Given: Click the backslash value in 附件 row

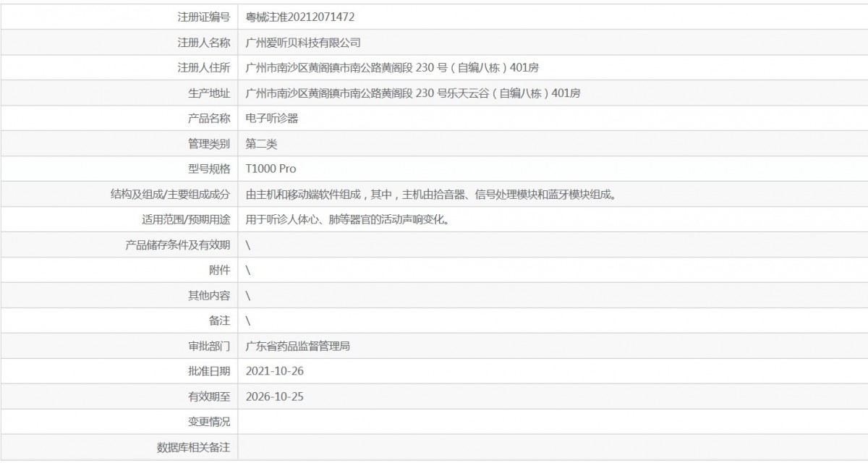Looking at the screenshot, I should click(x=248, y=270).
